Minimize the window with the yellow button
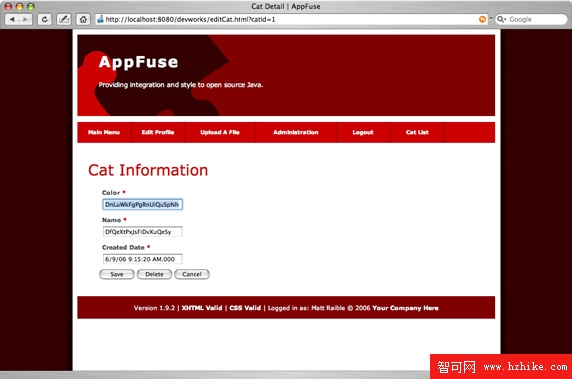 19,7
